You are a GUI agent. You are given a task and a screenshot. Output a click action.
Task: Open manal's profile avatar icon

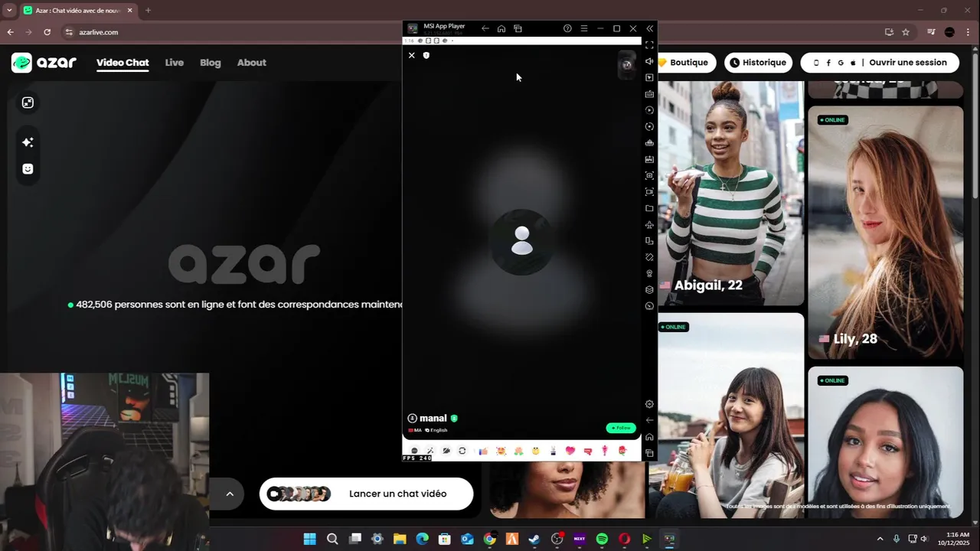(x=412, y=419)
